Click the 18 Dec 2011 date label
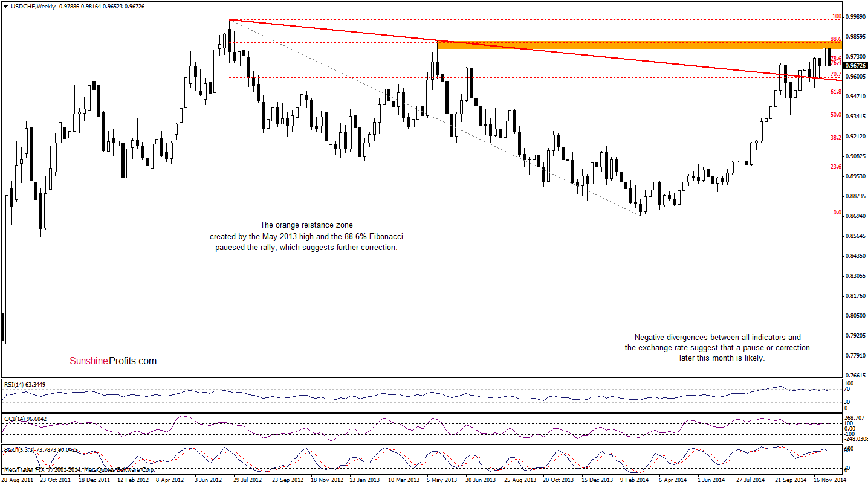The height and width of the screenshot is (485, 868). 94,480
